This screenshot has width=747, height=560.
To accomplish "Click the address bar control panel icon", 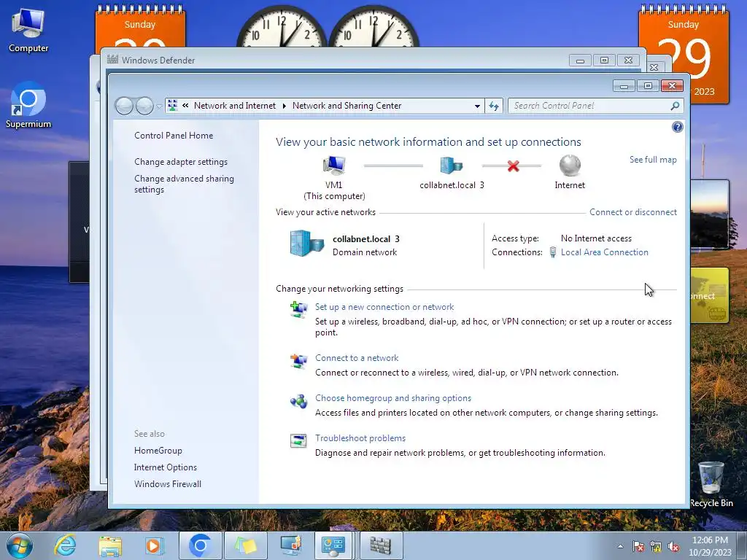I will tap(173, 106).
